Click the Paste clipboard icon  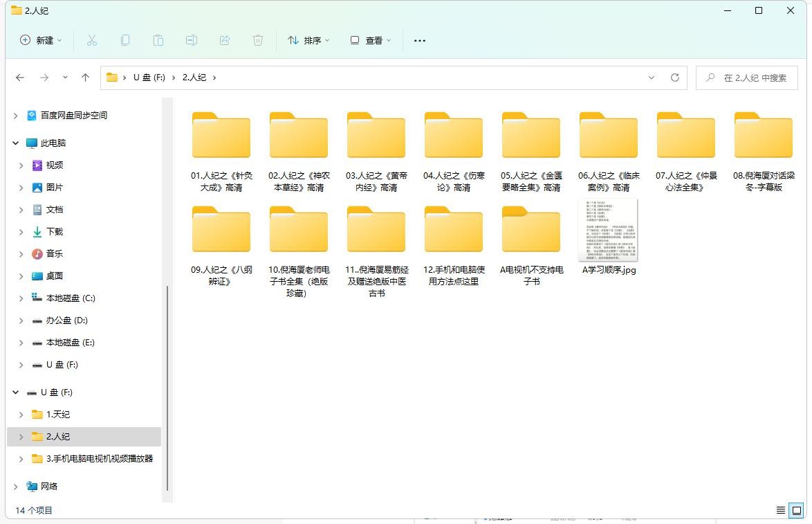pos(158,40)
